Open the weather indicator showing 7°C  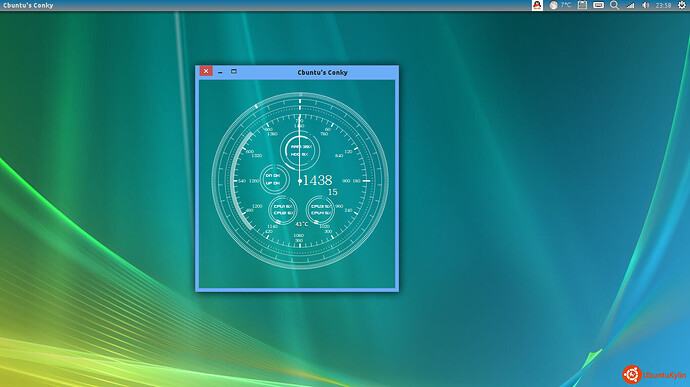click(560, 5)
